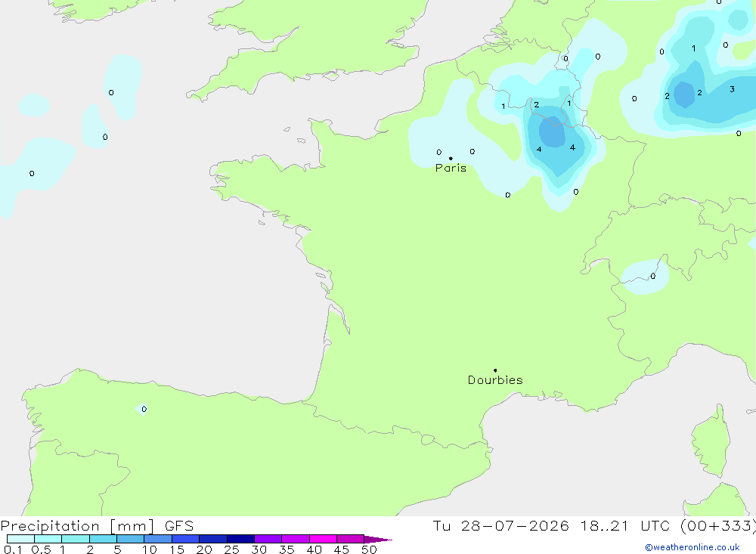
Task: Click the 'Precipitation [mm]' title text
Action: [77, 526]
